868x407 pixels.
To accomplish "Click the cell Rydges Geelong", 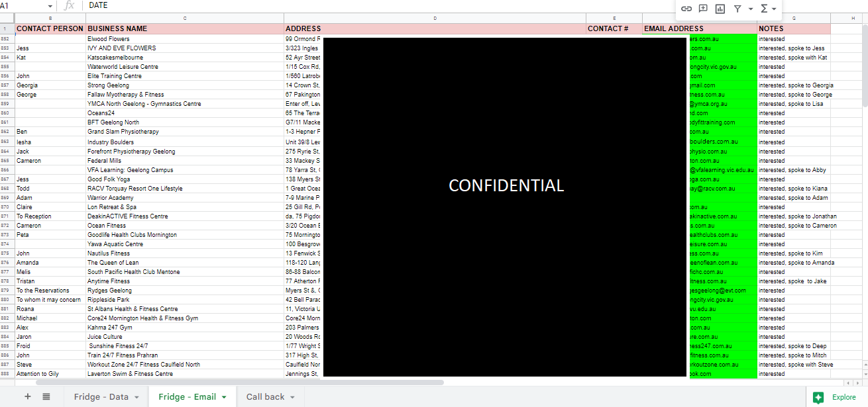I will (185, 291).
